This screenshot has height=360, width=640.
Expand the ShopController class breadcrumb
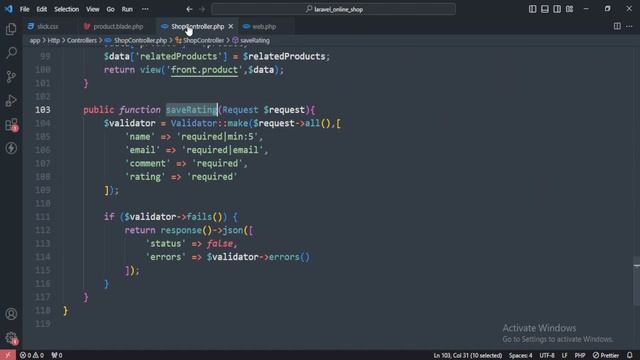200,40
